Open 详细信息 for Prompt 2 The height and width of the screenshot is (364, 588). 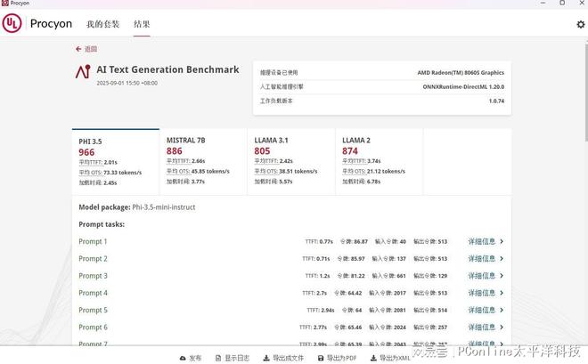coord(481,259)
